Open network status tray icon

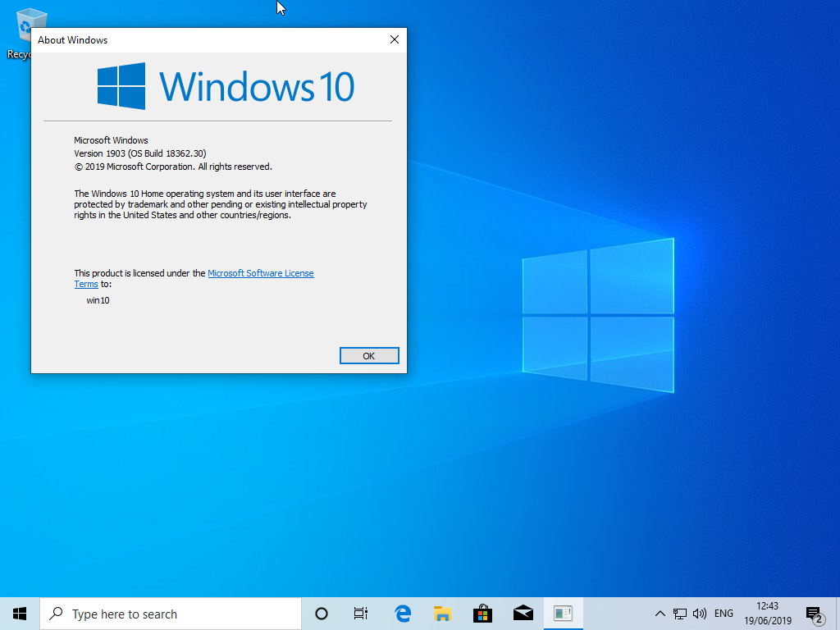point(680,614)
